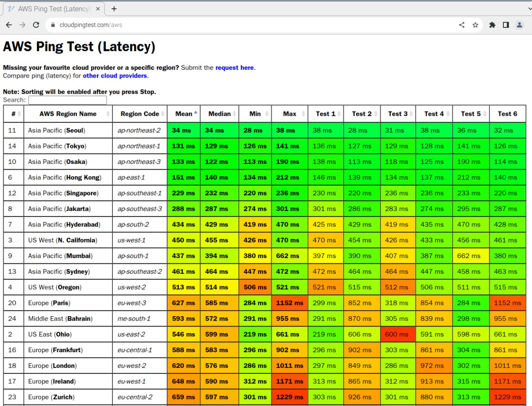Click the AWS Ping Test (Latency) heading
This screenshot has width=532, height=406.
[79, 47]
